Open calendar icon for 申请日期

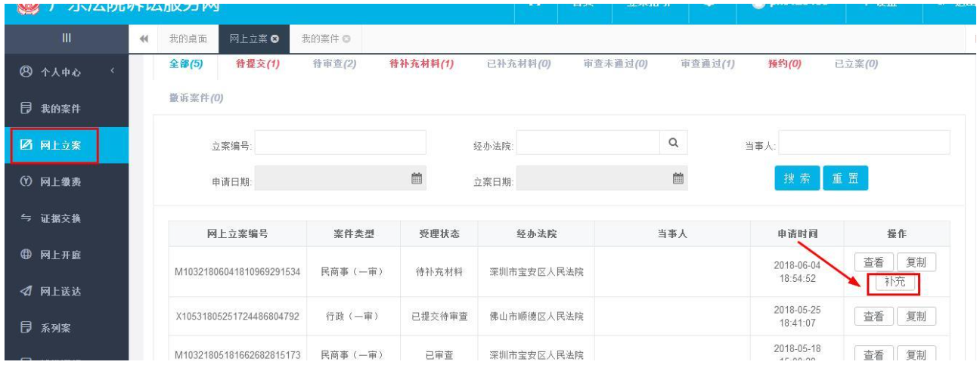(416, 178)
